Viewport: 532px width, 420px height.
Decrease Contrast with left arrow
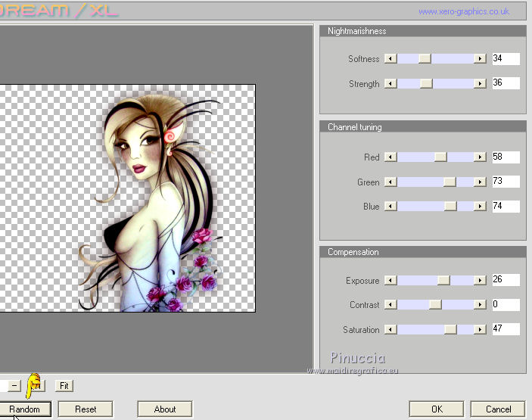tap(390, 305)
